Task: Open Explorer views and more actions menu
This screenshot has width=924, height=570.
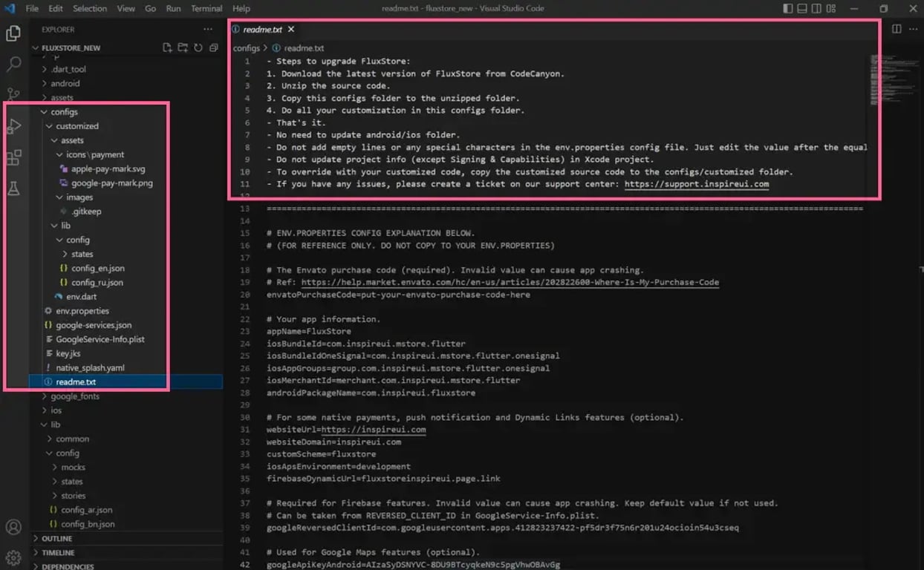Action: 208,30
